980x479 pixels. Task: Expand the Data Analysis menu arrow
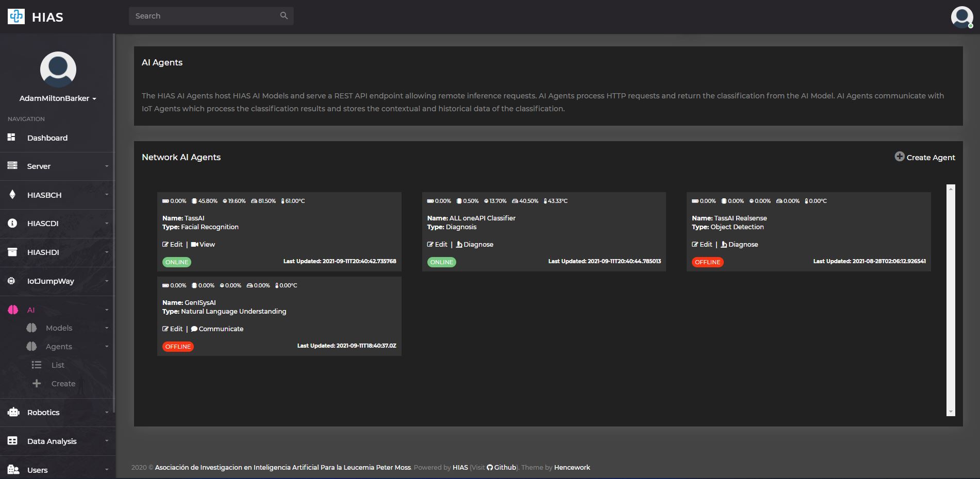(x=107, y=441)
